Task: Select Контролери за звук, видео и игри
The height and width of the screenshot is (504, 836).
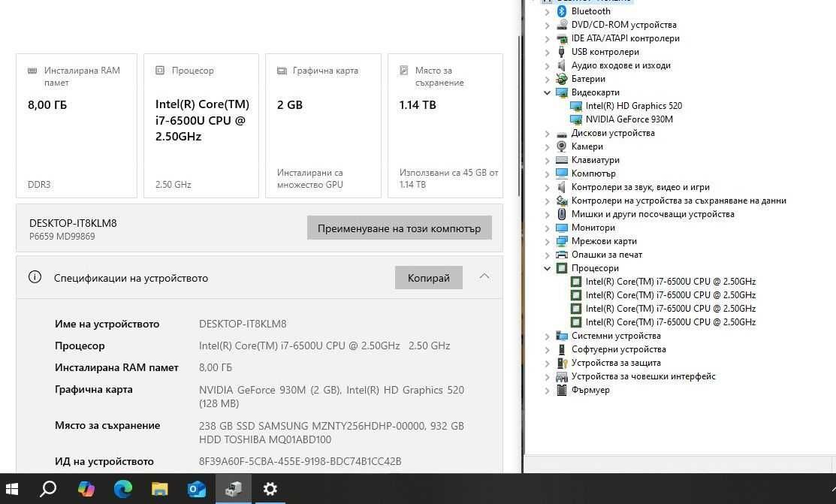Action: (x=640, y=187)
